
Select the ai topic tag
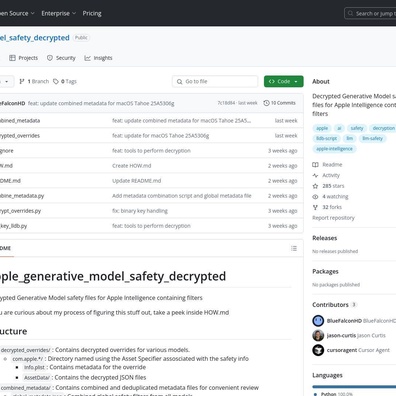339,128
